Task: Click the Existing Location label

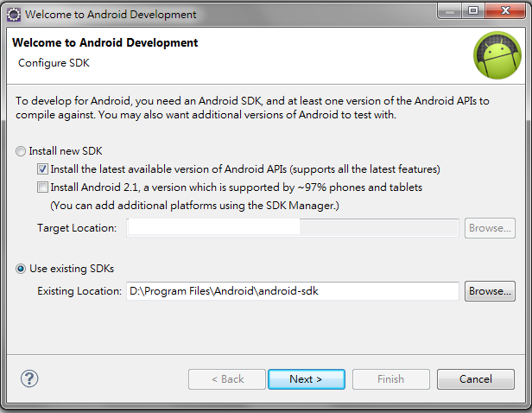Action: coord(79,292)
